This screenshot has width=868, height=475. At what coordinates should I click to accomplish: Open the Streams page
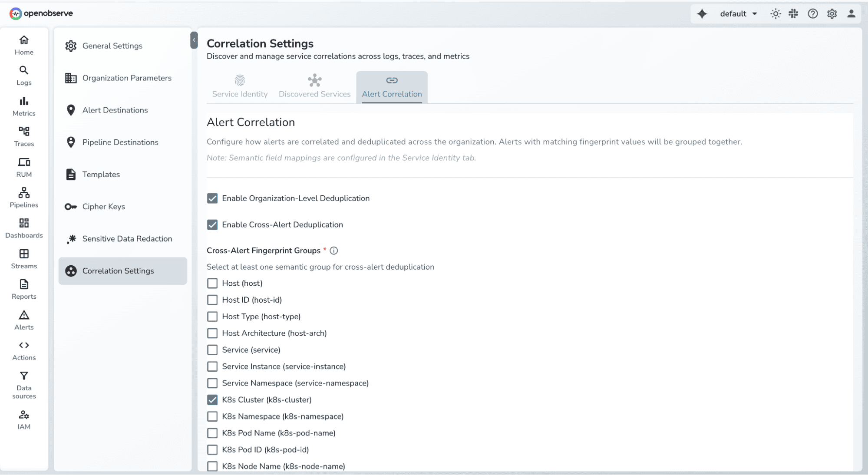[x=24, y=259]
